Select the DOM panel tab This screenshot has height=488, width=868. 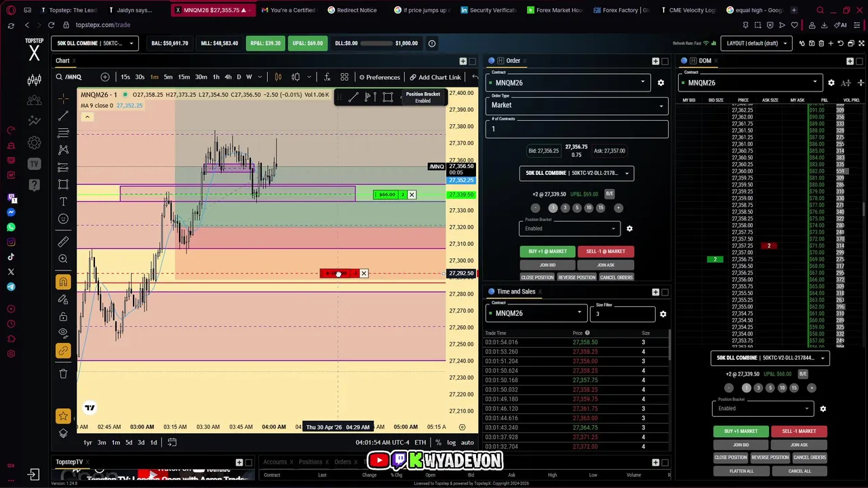point(705,61)
